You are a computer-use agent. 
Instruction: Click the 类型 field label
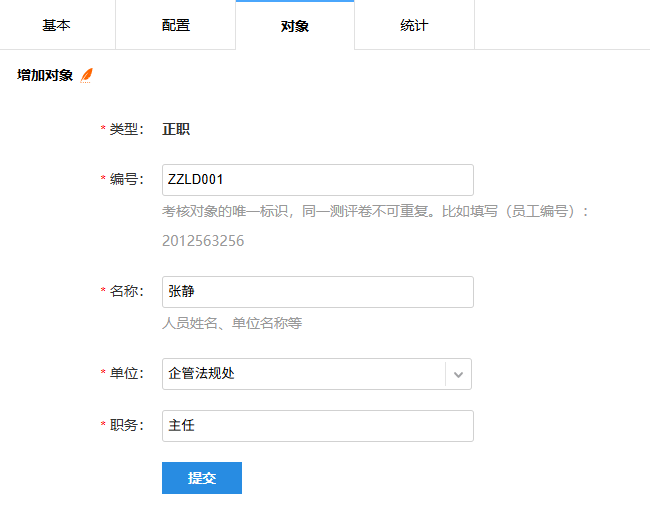click(x=126, y=129)
